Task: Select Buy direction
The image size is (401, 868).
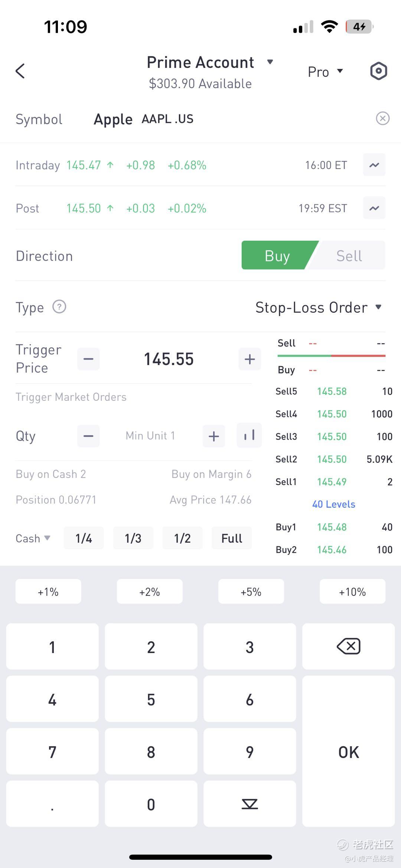Action: click(277, 256)
